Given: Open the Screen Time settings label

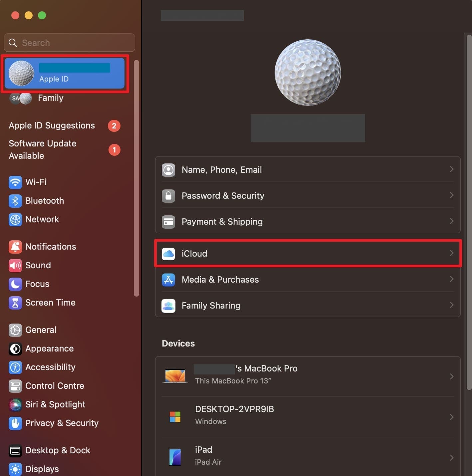Looking at the screenshot, I should (x=50, y=303).
